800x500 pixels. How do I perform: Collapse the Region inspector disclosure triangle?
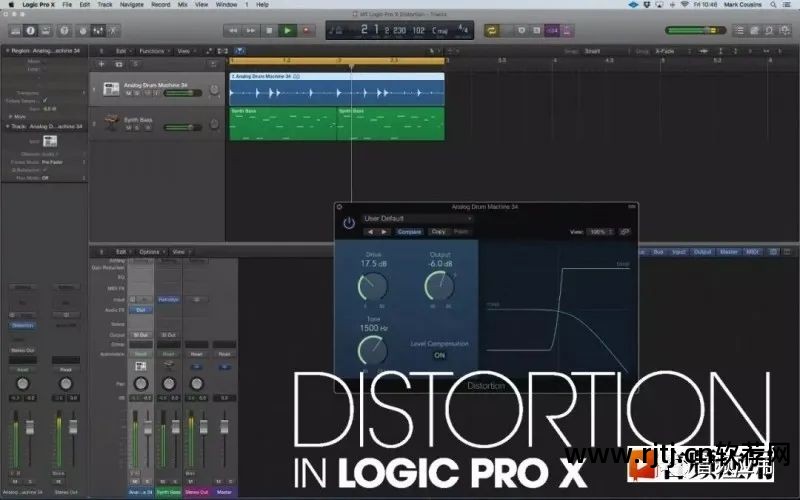7,51
